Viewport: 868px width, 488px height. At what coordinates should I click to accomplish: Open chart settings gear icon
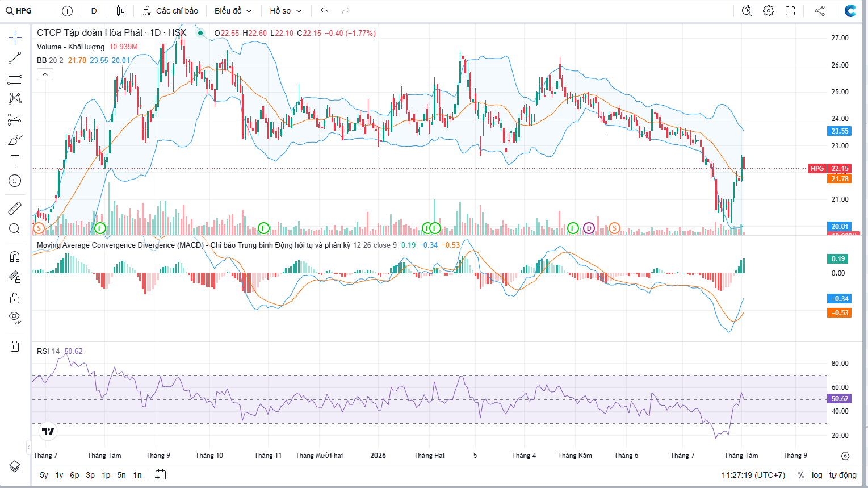coord(769,11)
